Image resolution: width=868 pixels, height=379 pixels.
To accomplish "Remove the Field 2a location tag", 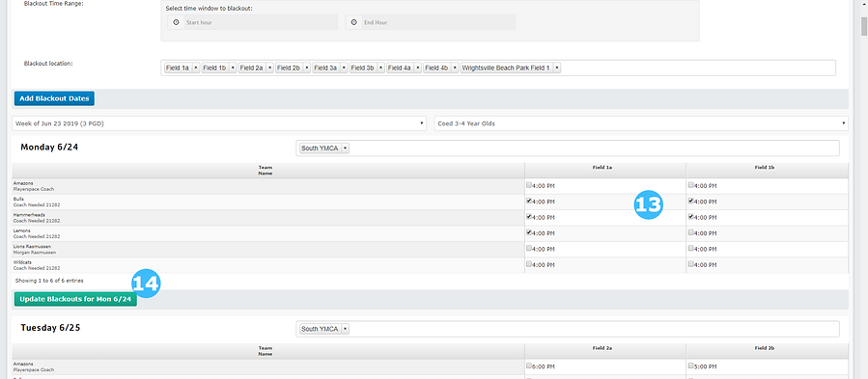I will (x=270, y=68).
